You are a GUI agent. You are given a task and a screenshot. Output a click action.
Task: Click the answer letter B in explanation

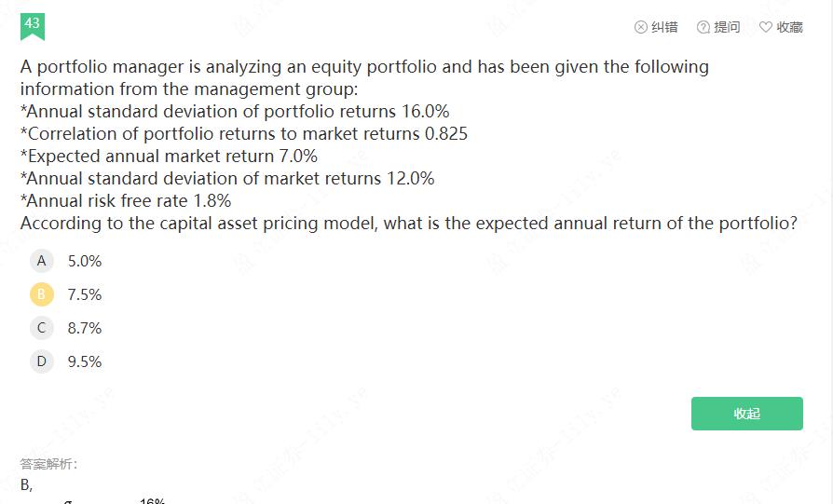(x=25, y=484)
